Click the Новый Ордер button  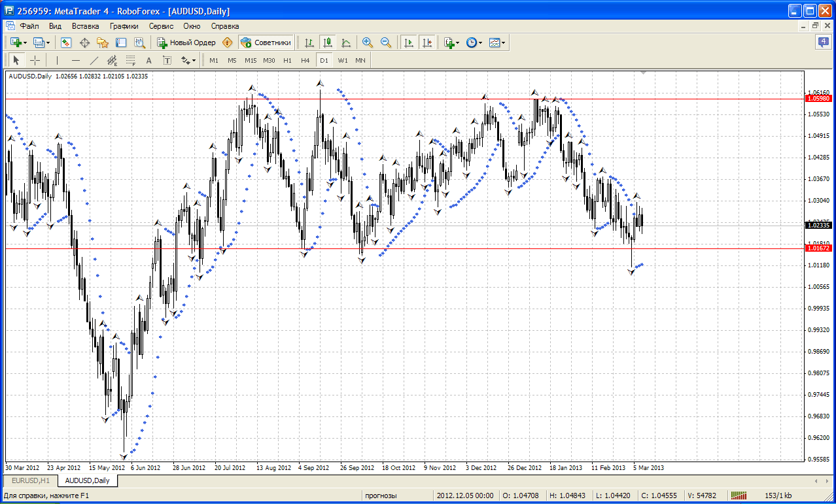[x=186, y=42]
